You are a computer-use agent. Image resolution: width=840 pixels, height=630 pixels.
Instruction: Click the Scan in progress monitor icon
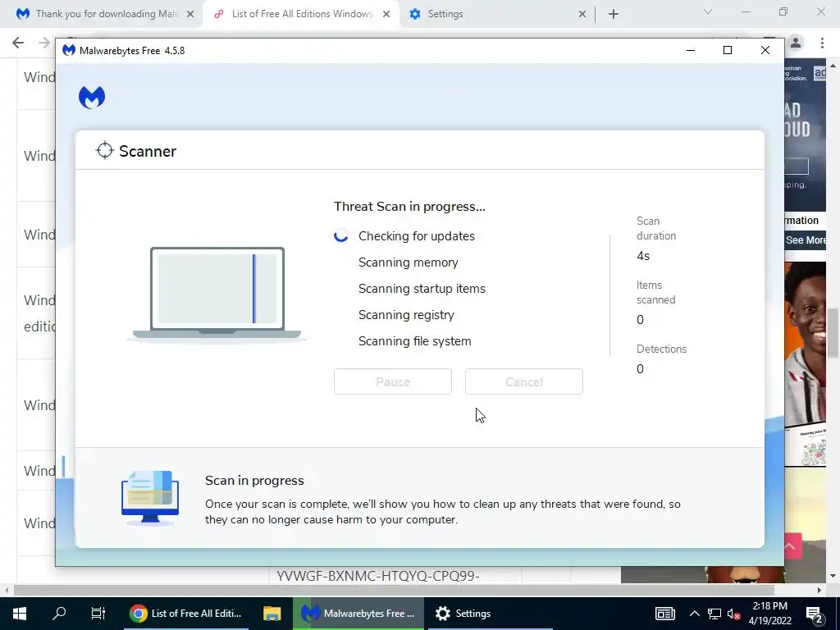(150, 498)
